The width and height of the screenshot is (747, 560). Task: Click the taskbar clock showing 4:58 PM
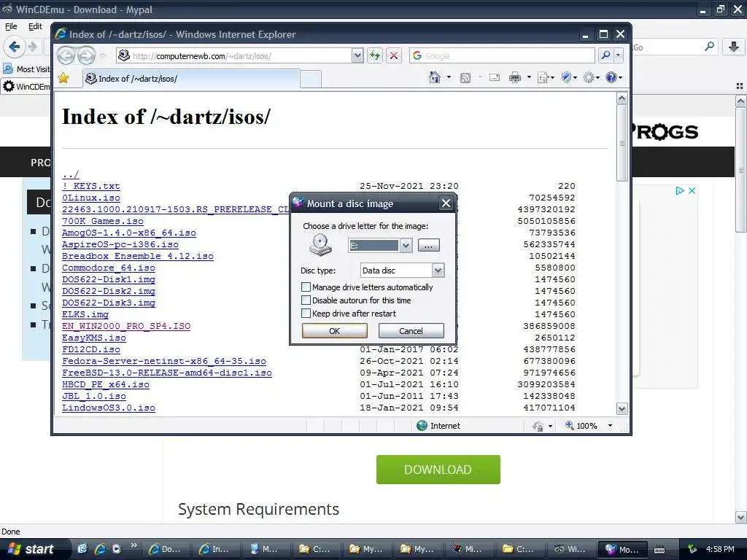tap(720, 549)
